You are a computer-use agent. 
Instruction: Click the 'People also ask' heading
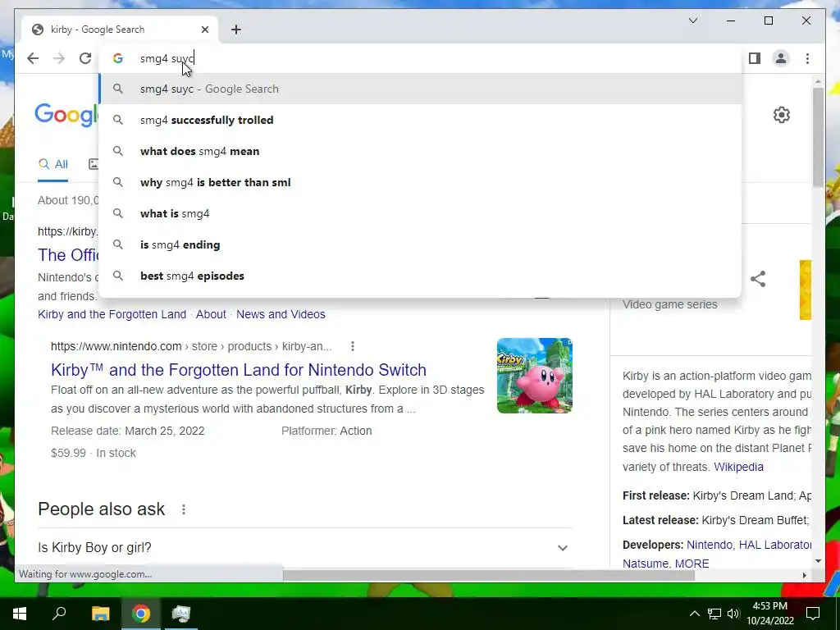(101, 509)
